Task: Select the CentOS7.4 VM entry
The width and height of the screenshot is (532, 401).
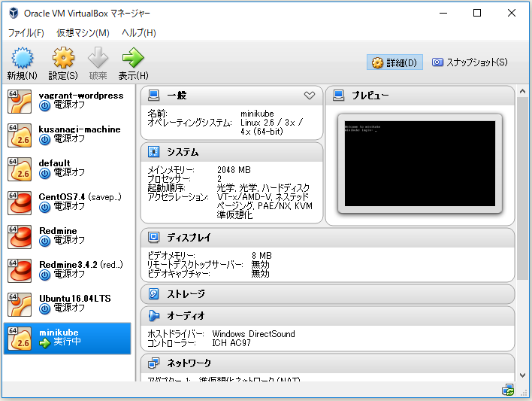Action: [67, 203]
